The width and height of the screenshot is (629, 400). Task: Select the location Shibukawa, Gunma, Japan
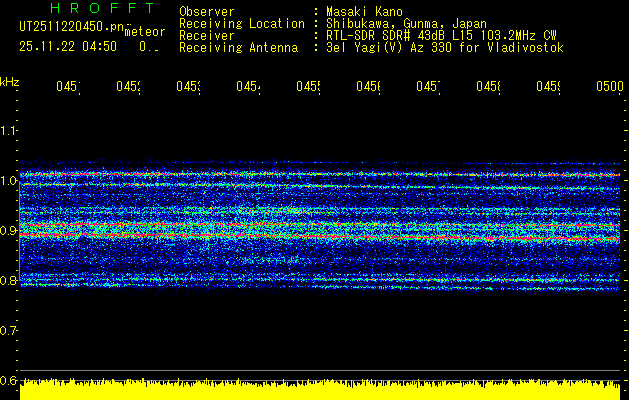[406, 24]
